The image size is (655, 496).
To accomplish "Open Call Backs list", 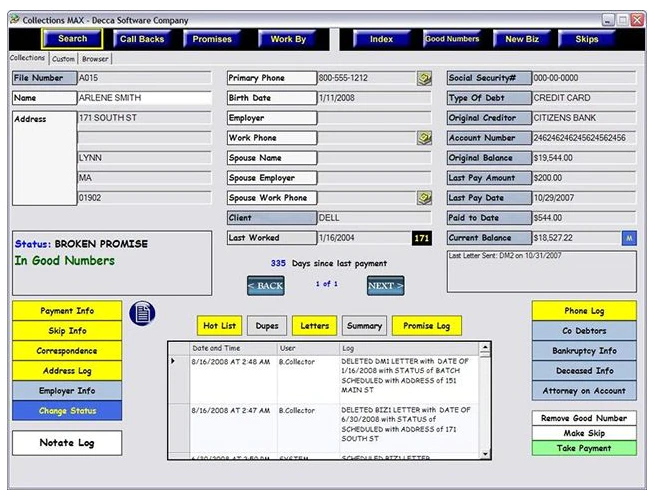I will coord(142,39).
